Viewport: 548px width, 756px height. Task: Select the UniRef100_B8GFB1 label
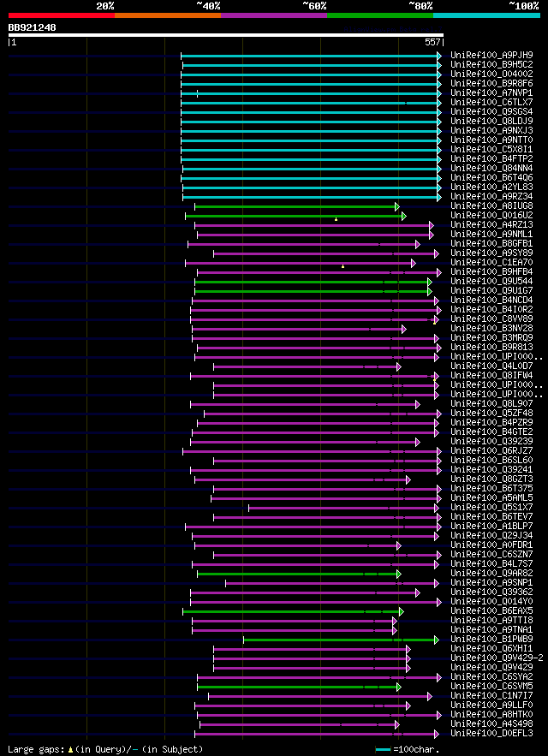tap(491, 244)
